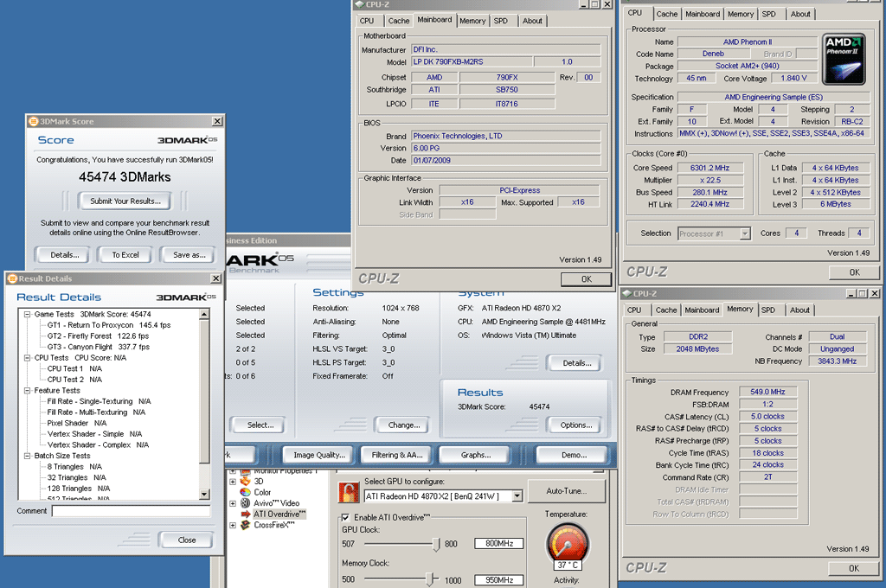Click the ATI Overdrive lock icon
This screenshot has height=588, width=886.
click(x=349, y=493)
